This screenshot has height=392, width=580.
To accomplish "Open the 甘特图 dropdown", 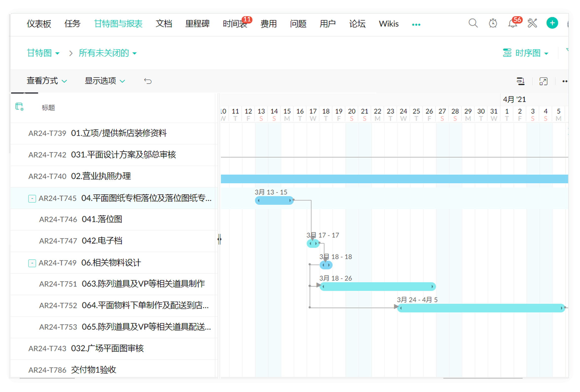I will click(x=43, y=53).
